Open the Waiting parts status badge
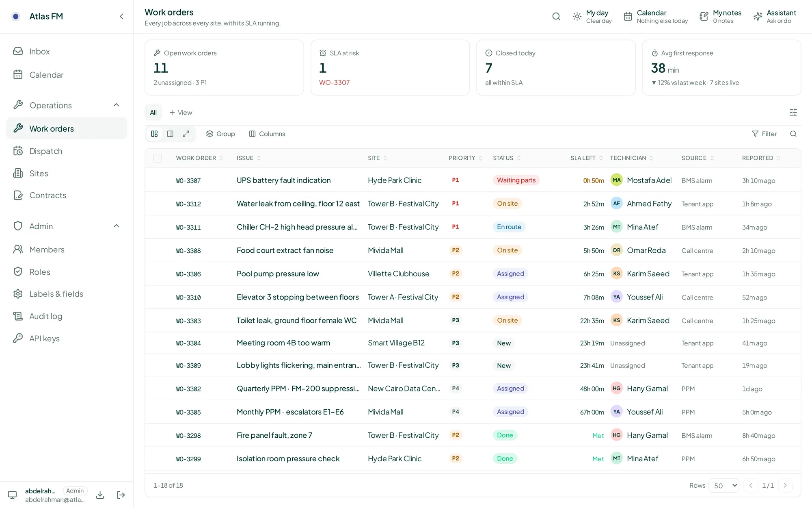Screen dimensions: 812x508 point(516,180)
